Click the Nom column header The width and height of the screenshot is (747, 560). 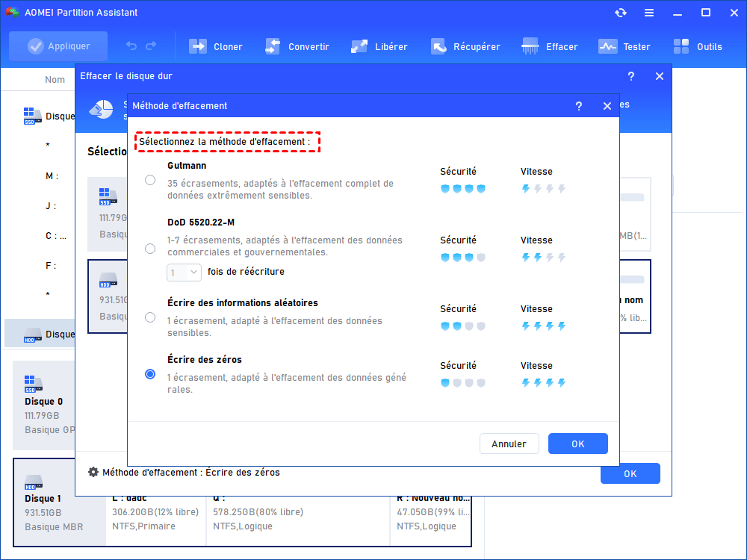pyautogui.click(x=55, y=80)
